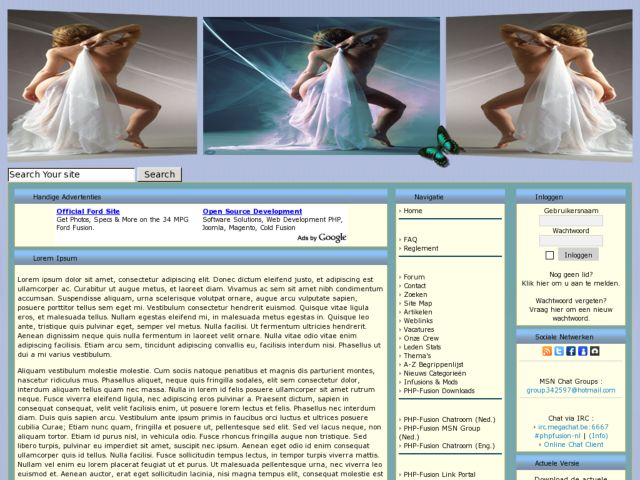Click the right banner image
640x480 pixels.
[539, 85]
